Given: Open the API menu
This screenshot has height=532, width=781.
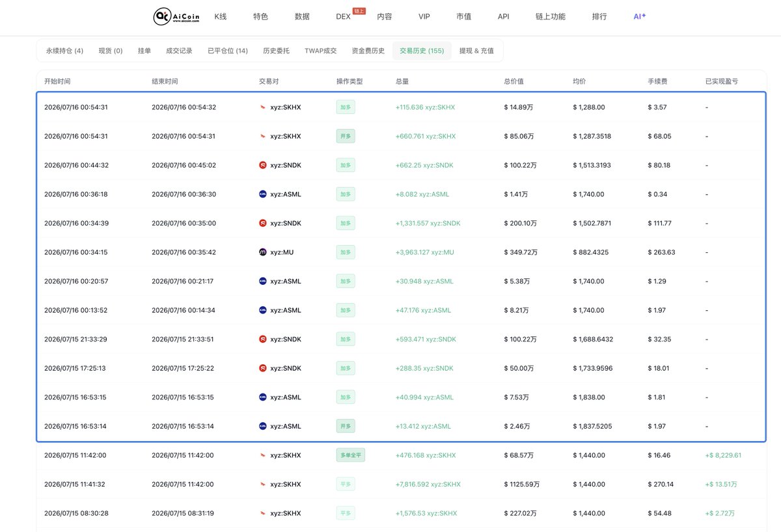Looking at the screenshot, I should click(504, 16).
